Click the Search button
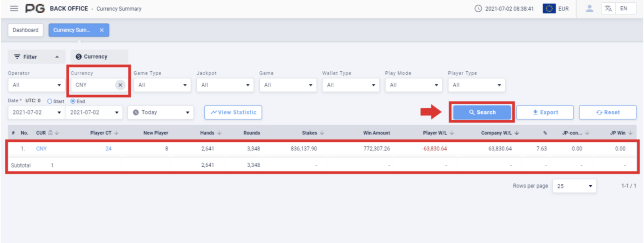The image size is (644, 243). click(482, 112)
